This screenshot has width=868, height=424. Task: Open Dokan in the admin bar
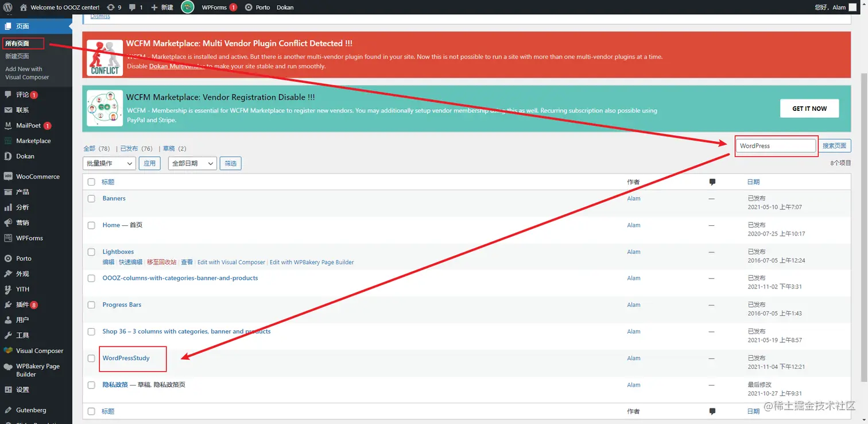click(285, 7)
